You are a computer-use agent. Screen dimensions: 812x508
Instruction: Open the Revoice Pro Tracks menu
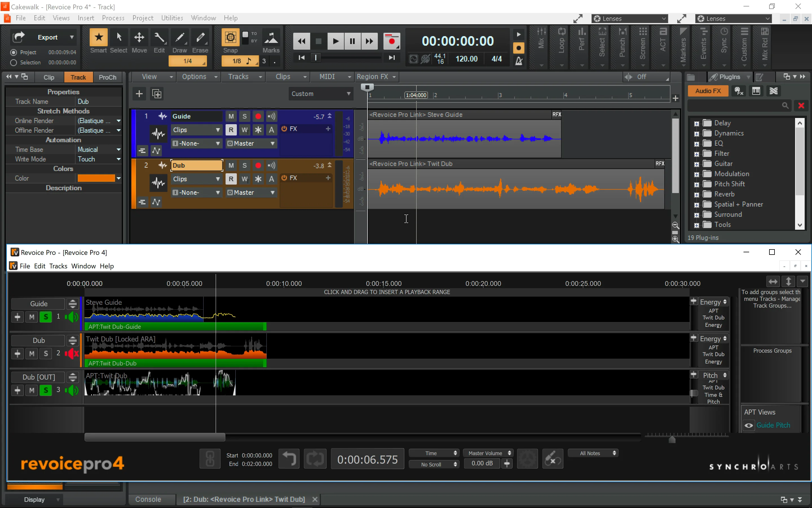(58, 266)
